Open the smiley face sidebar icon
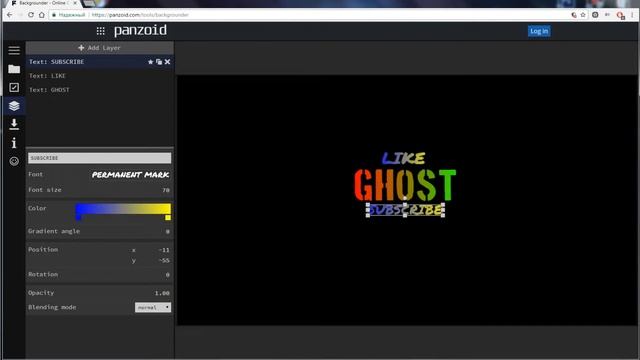The image size is (640, 360). pyautogui.click(x=14, y=161)
